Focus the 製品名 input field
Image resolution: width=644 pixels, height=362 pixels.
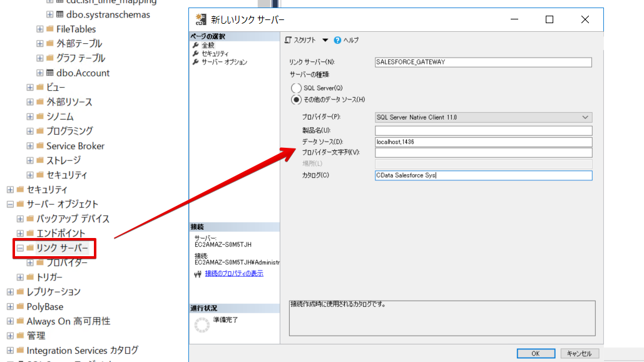pos(483,131)
